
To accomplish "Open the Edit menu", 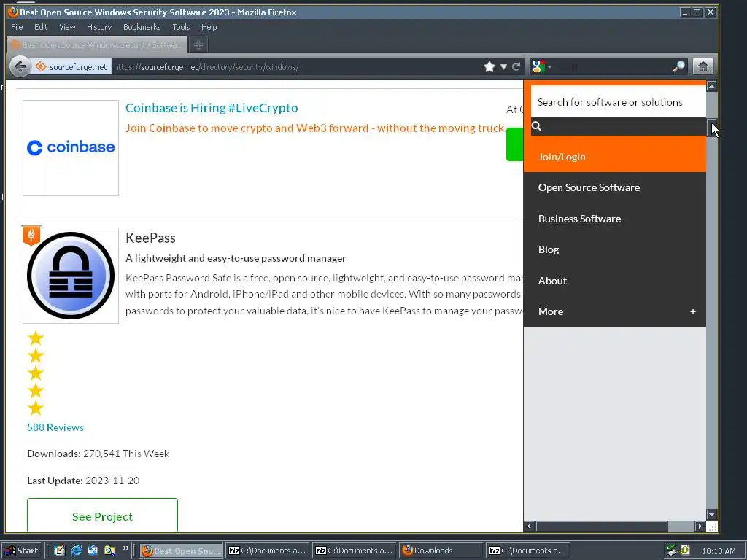I will pos(41,27).
